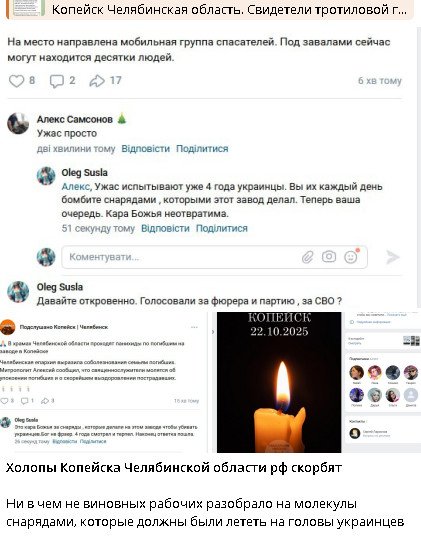
Task: Open the emoji smiley picker
Action: click(x=351, y=257)
